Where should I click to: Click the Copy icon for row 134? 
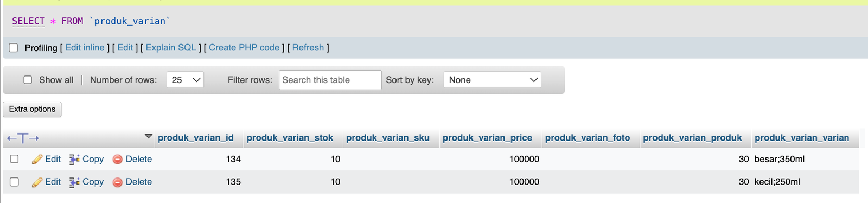74,160
